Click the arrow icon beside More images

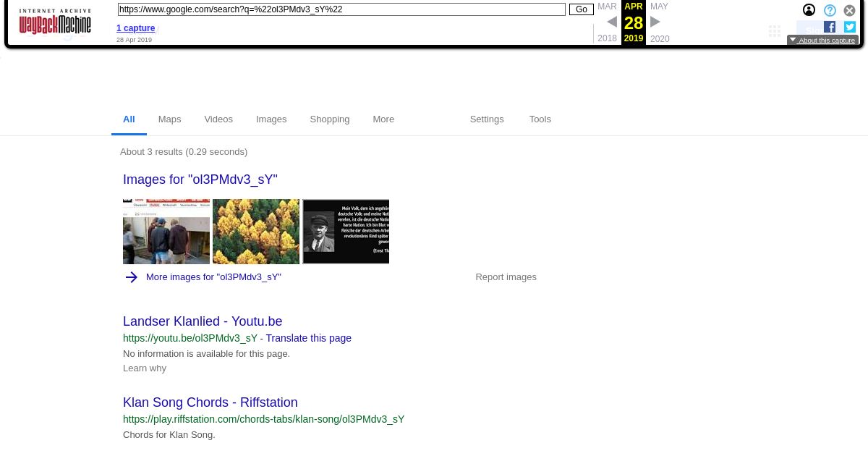coord(131,277)
